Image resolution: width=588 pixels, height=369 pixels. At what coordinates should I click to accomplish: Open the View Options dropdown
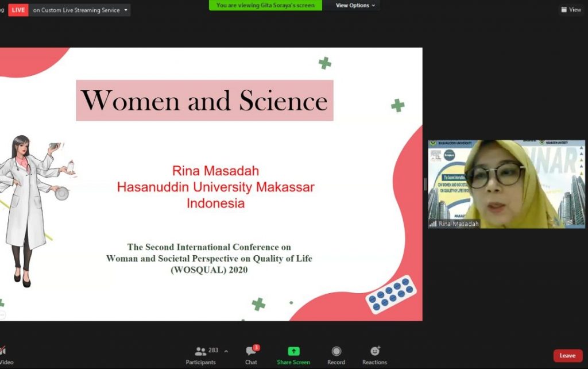click(355, 5)
